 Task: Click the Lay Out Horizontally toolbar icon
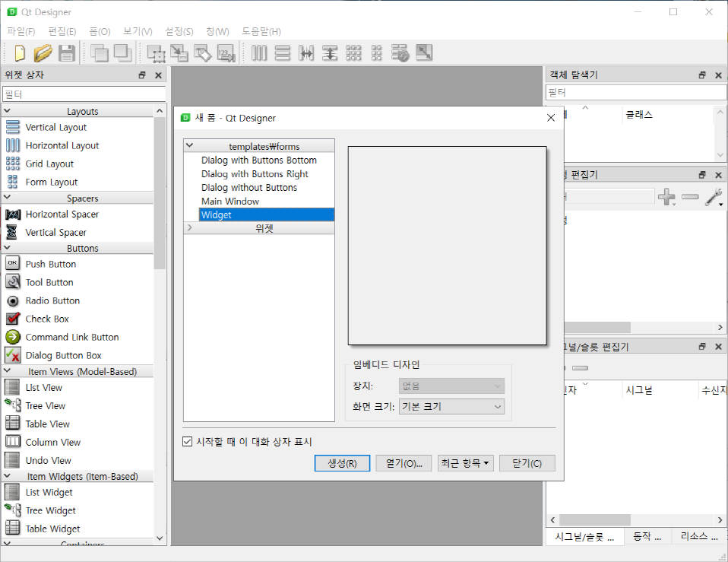point(259,53)
